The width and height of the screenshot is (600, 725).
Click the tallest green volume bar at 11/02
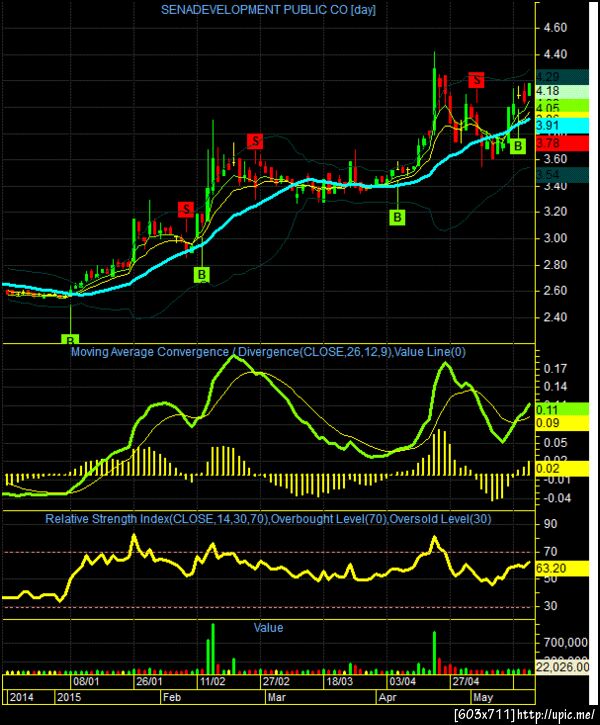213,649
